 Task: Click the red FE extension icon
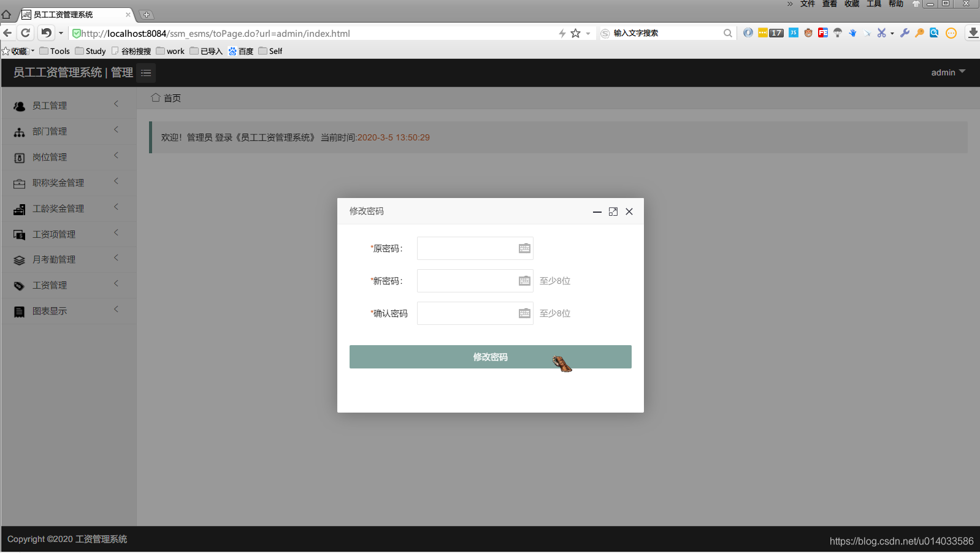coord(823,32)
